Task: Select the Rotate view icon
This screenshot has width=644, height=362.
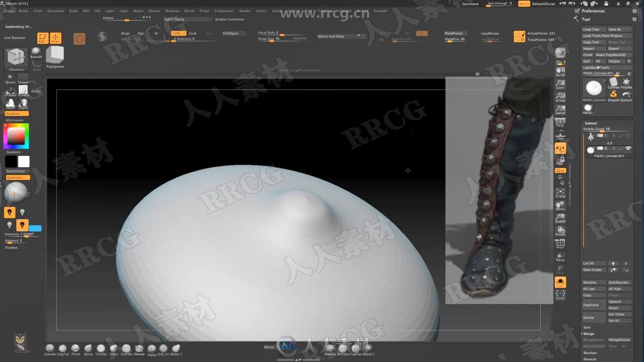Action: click(x=560, y=231)
